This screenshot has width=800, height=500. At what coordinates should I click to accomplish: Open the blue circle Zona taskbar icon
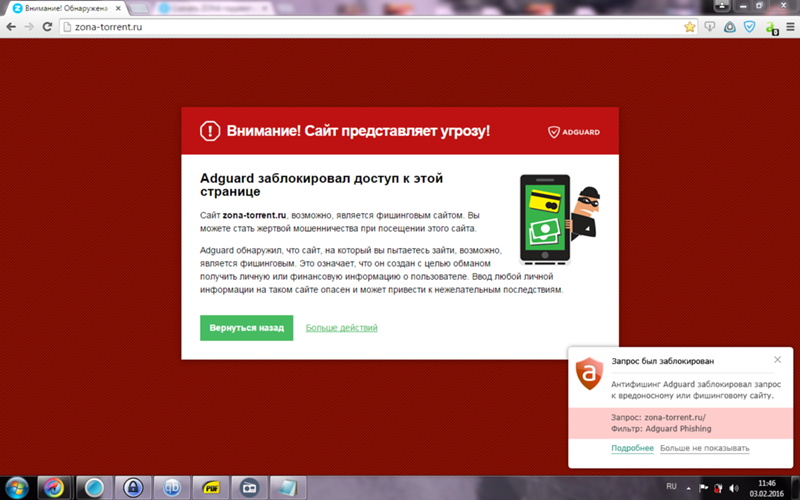click(x=94, y=488)
